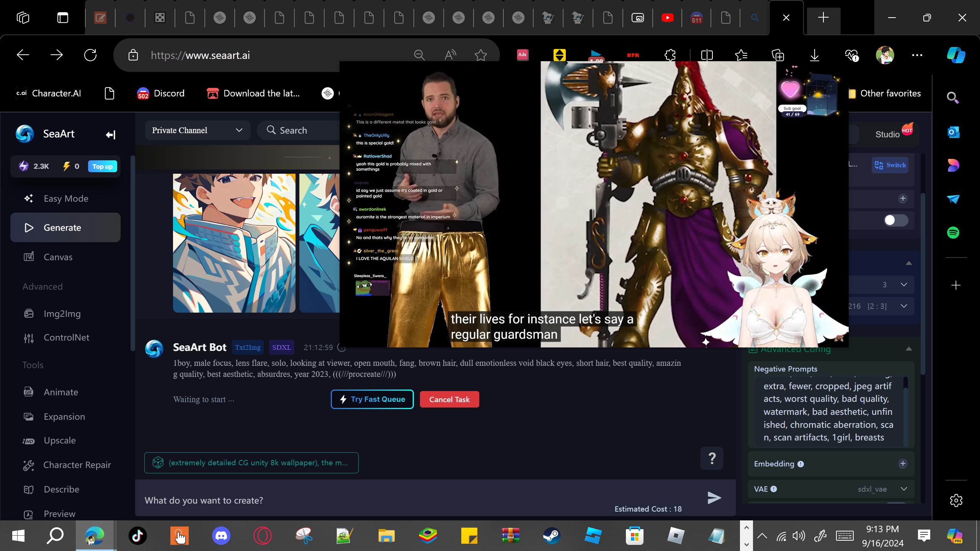Collapse the SeaArt sidebar
This screenshot has width=980, height=551.
(x=111, y=135)
